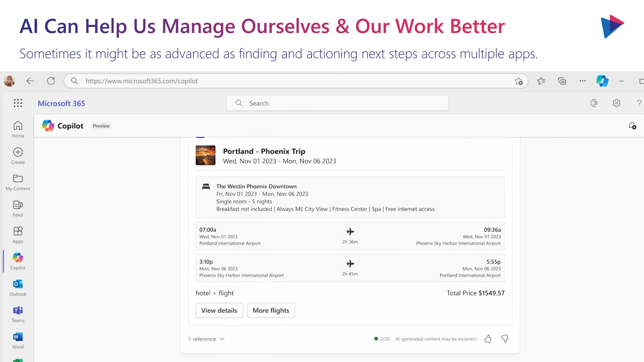Viewport: 644px width, 362px height.
Task: Open Microsoft 365 settings gear
Action: click(x=616, y=103)
